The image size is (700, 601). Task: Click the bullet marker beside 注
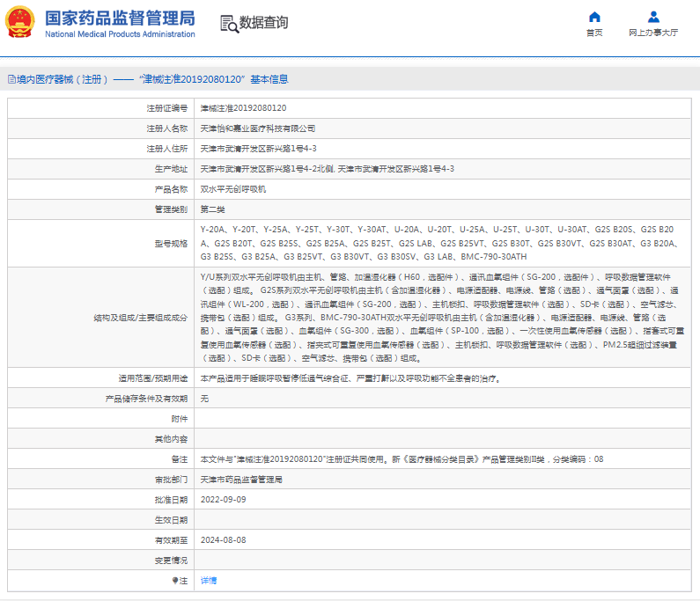[x=174, y=581]
